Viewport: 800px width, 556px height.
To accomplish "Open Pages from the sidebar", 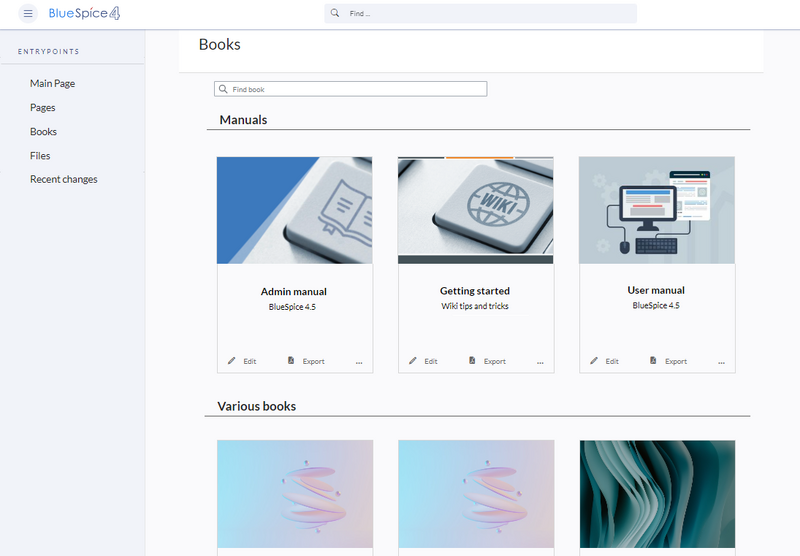I will click(42, 108).
